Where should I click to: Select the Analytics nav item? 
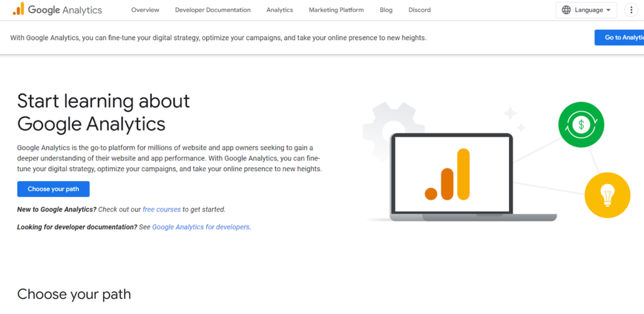coord(279,10)
